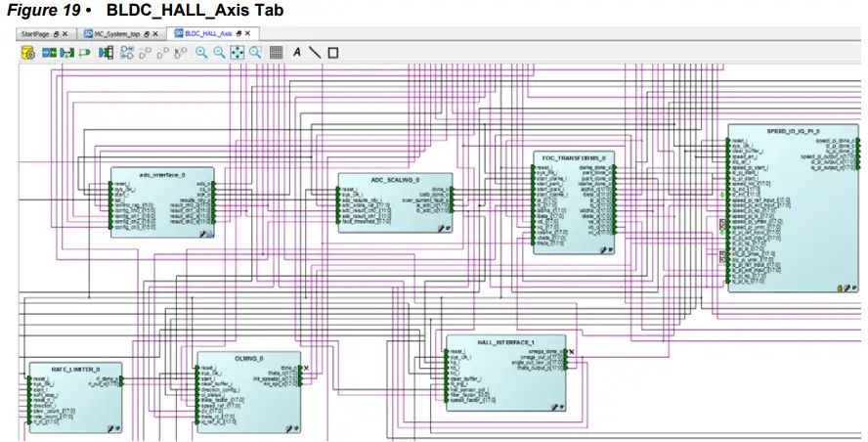
Task: Select the FOC_TRANSFORMS_0 block title
Action: tap(574, 158)
